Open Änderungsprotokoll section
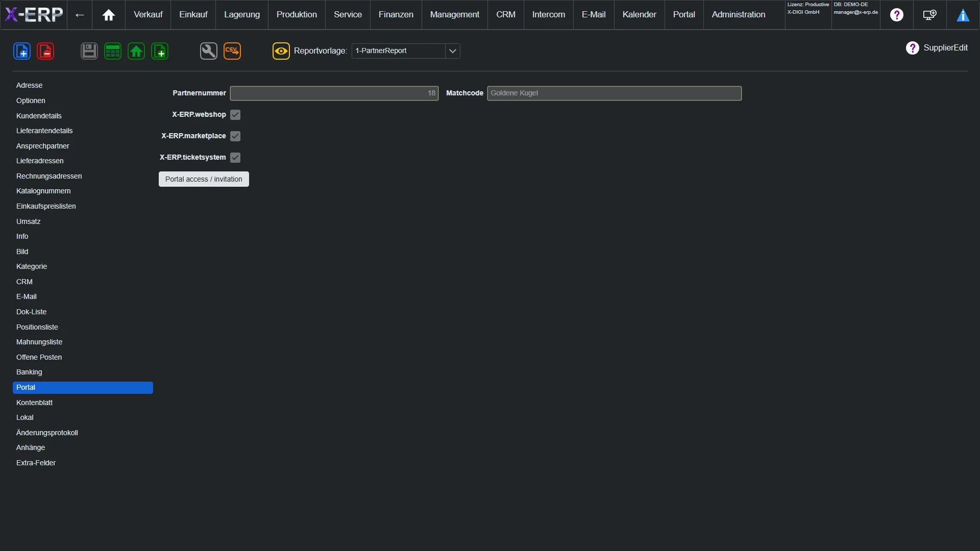The image size is (980, 551). click(x=83, y=433)
